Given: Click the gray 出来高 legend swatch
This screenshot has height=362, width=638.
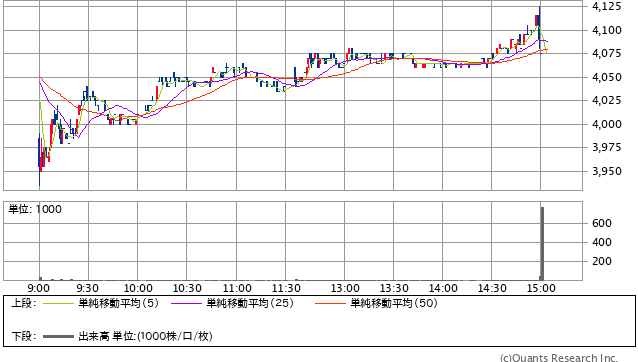Looking at the screenshot, I should point(58,336).
